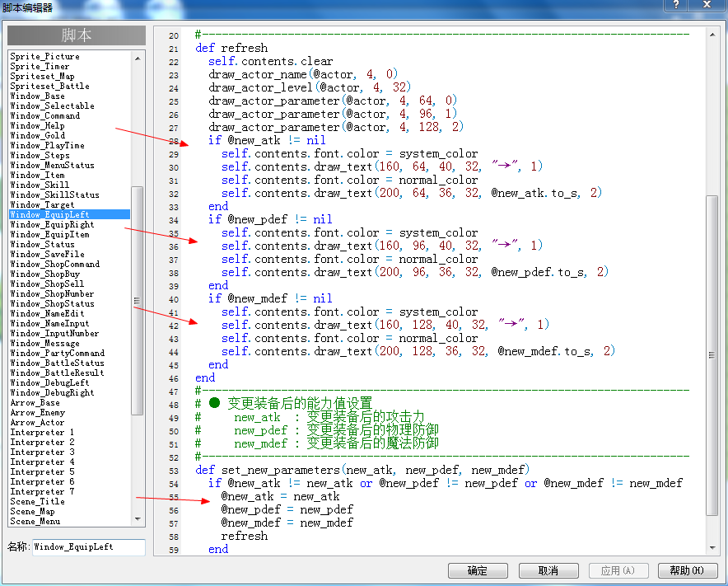Click the 确定 (OK) button

click(478, 570)
